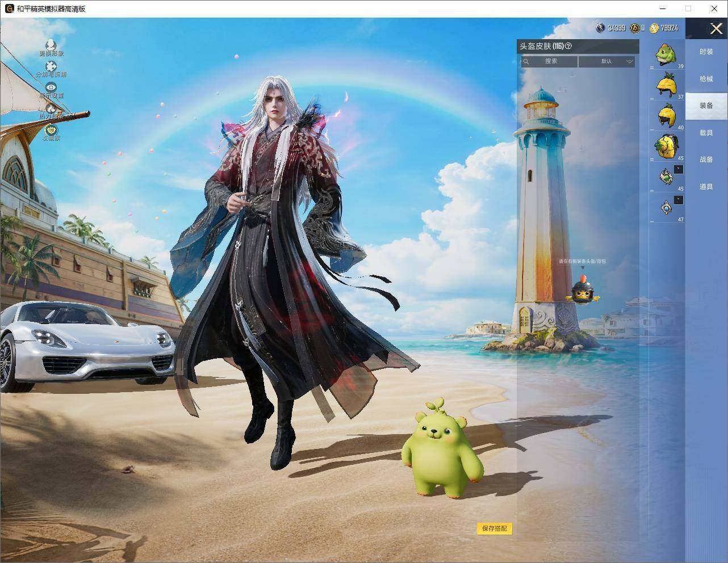Click the gold coin currency icon showing 79924
Viewport: 728px width, 563px height.
tap(654, 27)
